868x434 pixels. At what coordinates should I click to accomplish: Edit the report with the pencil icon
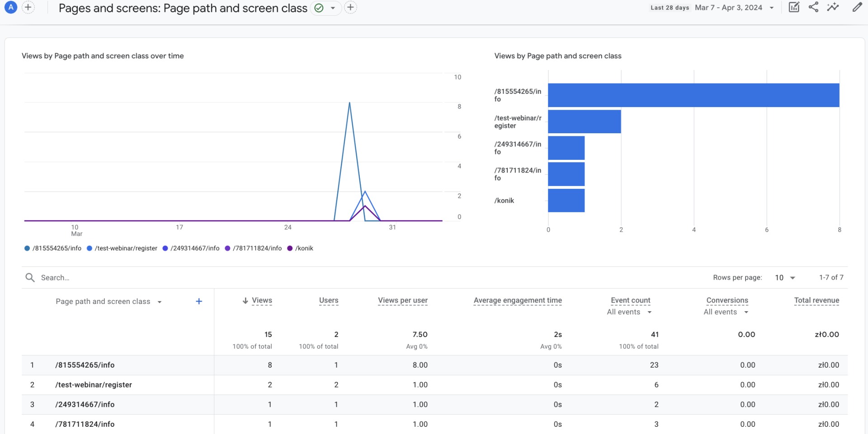[858, 7]
